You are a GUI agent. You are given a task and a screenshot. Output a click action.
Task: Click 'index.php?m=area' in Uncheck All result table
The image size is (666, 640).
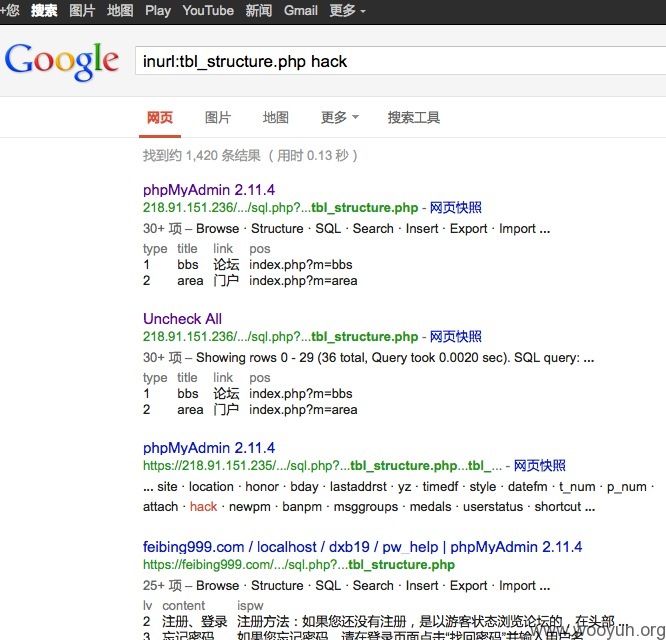tap(303, 410)
